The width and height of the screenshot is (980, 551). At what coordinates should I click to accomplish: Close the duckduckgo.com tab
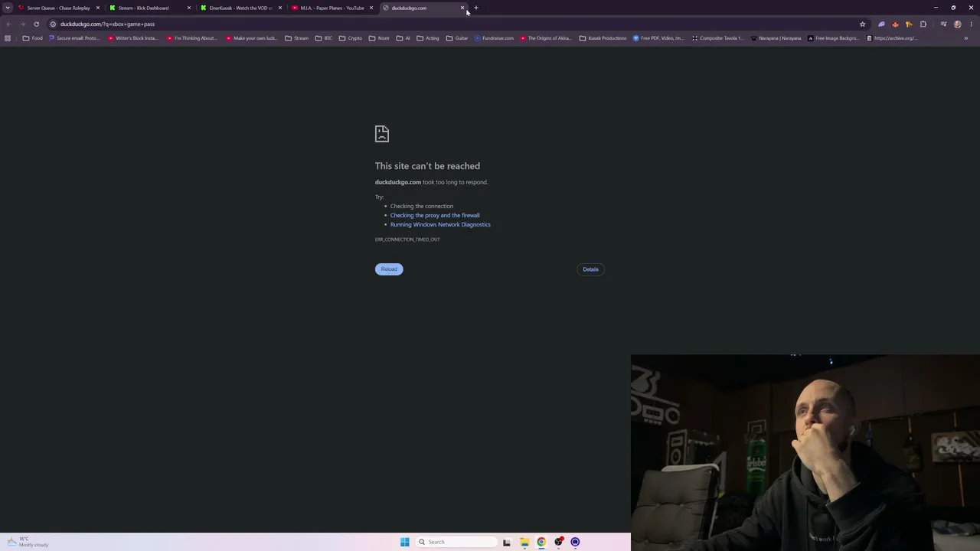click(x=462, y=8)
